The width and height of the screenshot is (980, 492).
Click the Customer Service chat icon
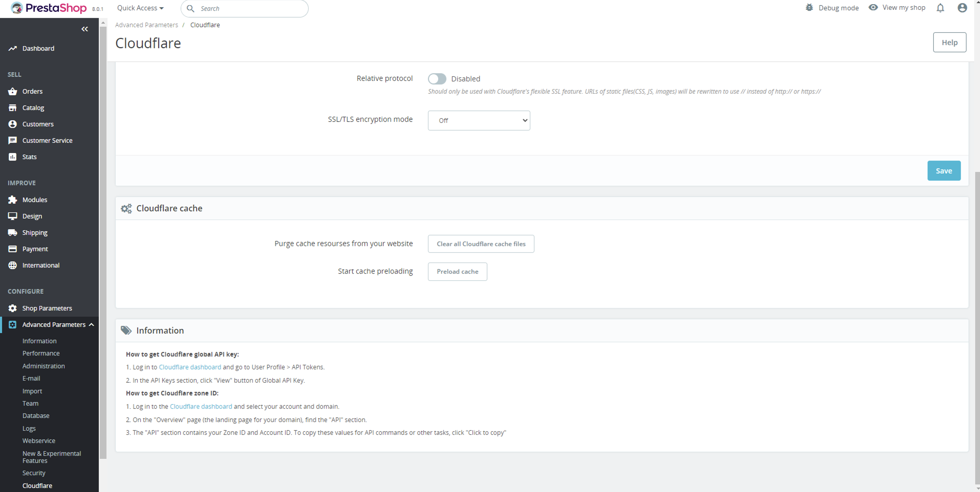pos(13,140)
